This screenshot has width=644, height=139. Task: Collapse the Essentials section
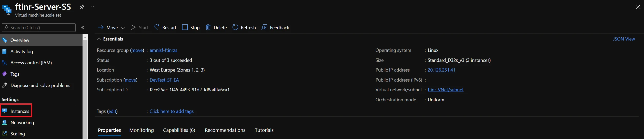pyautogui.click(x=110, y=39)
